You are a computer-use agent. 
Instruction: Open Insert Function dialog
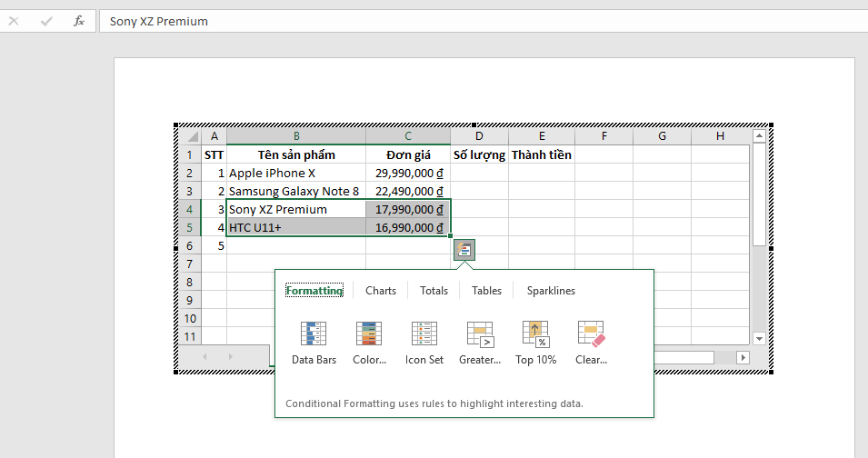coord(78,21)
